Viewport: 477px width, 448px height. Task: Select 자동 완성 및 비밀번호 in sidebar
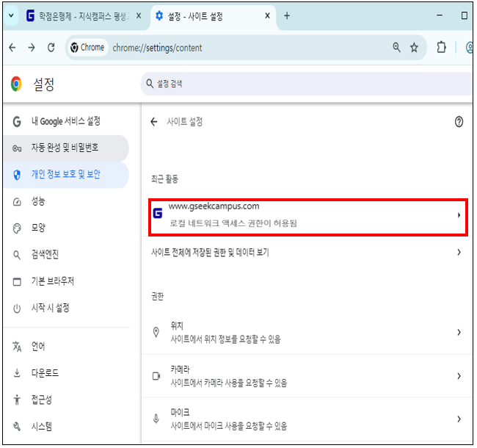65,148
